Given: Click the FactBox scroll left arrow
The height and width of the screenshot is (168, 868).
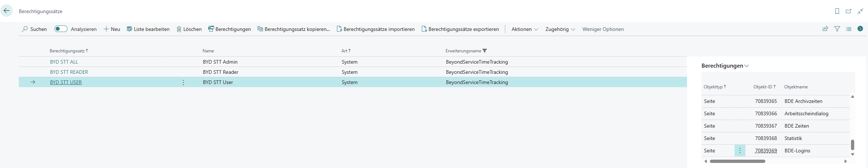Looking at the screenshot, I should coord(705,161).
